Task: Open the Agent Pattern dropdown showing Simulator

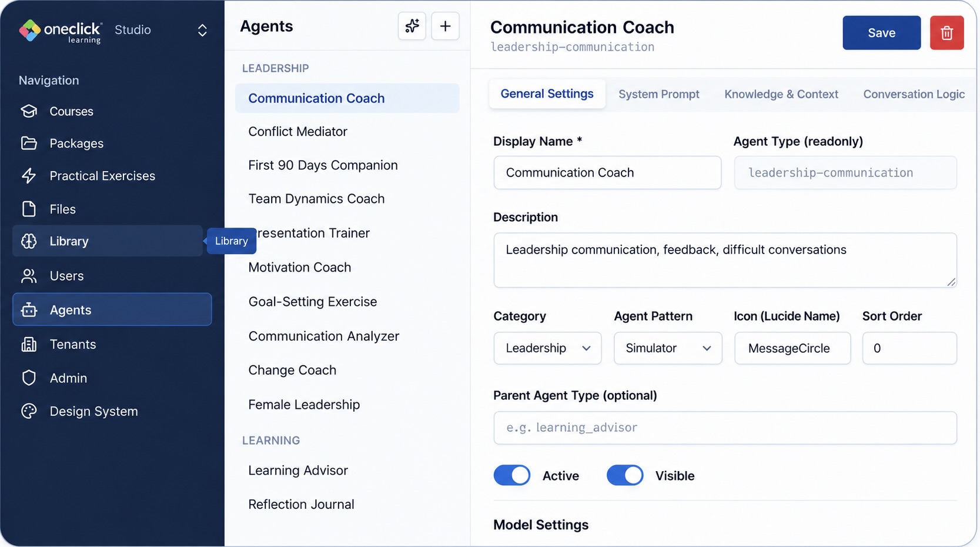Action: point(668,348)
